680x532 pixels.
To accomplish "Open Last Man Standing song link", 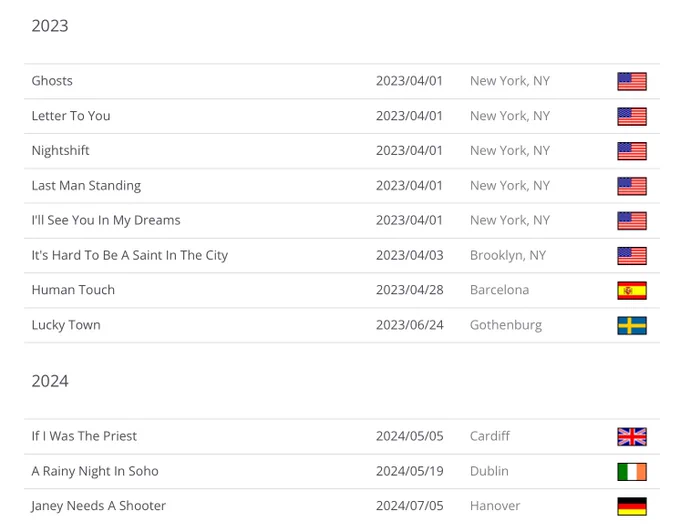I will coord(86,186).
